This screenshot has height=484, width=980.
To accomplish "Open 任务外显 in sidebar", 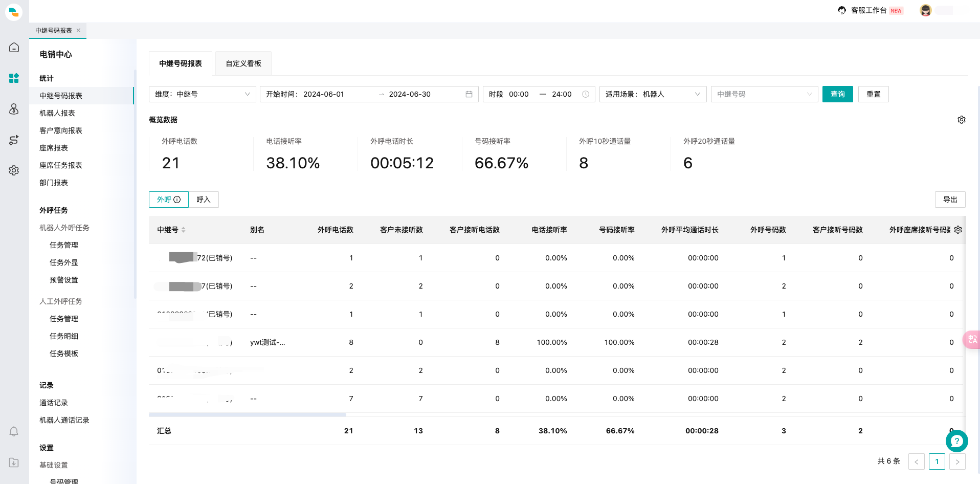I will coord(64,262).
